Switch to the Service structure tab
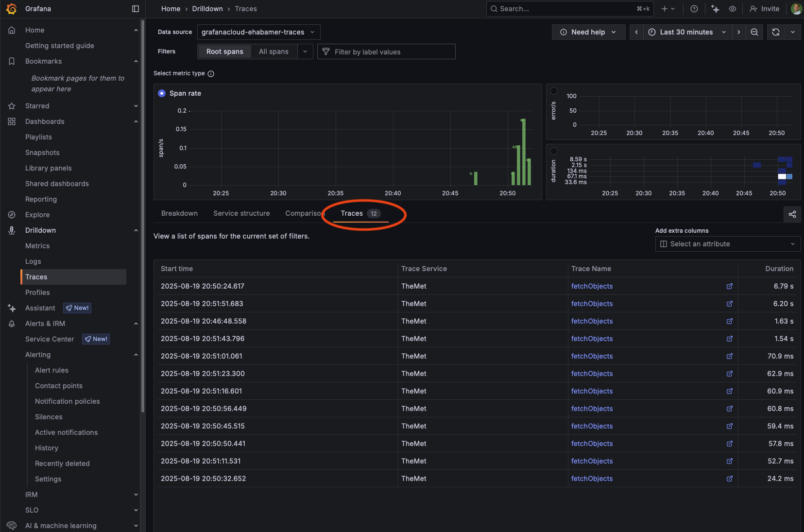Image resolution: width=804 pixels, height=532 pixels. (x=241, y=213)
